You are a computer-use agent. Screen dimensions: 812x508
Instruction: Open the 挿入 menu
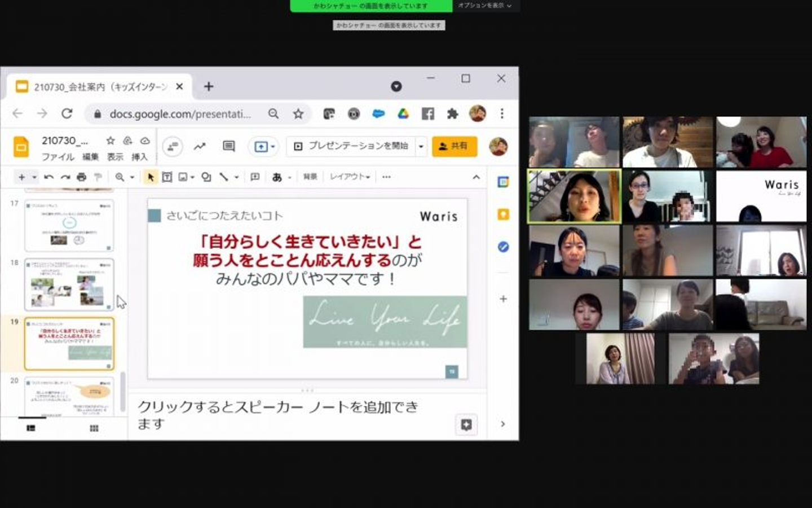pyautogui.click(x=139, y=157)
